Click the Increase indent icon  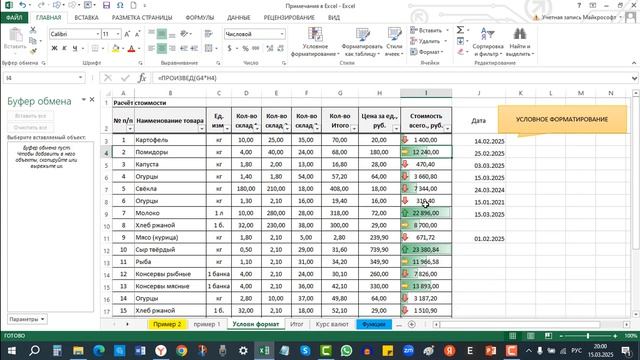[x=194, y=49]
